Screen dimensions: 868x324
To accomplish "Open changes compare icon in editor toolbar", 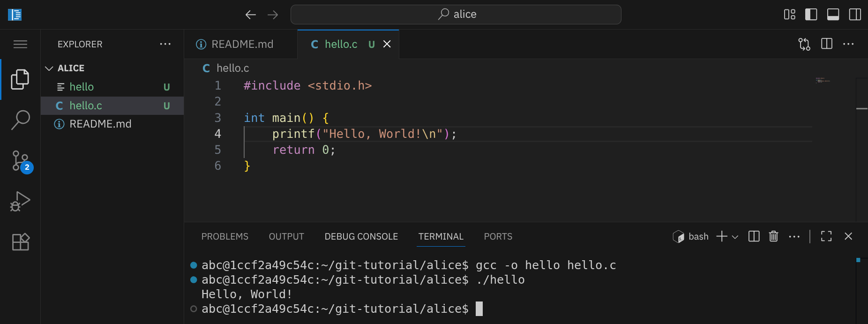I will tap(804, 44).
